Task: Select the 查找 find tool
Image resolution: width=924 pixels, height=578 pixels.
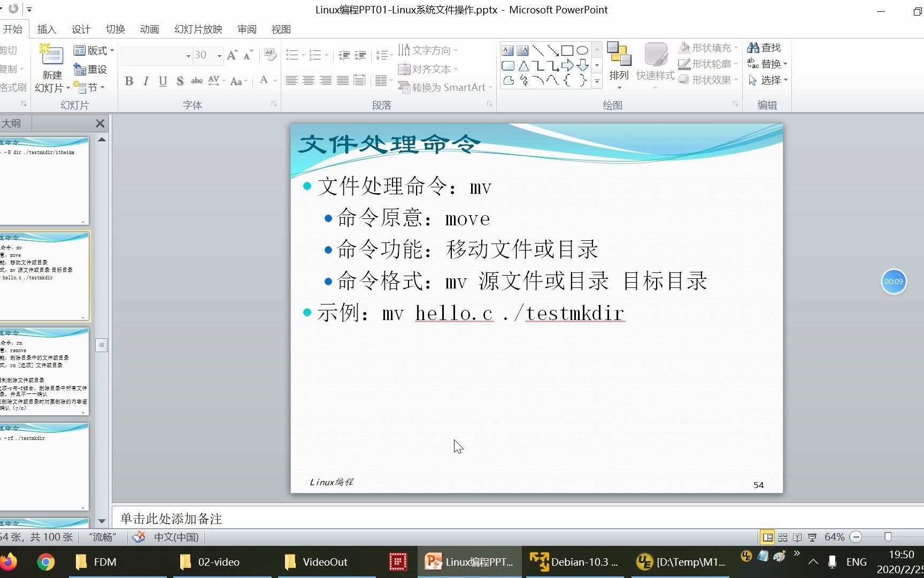Action: click(x=766, y=47)
